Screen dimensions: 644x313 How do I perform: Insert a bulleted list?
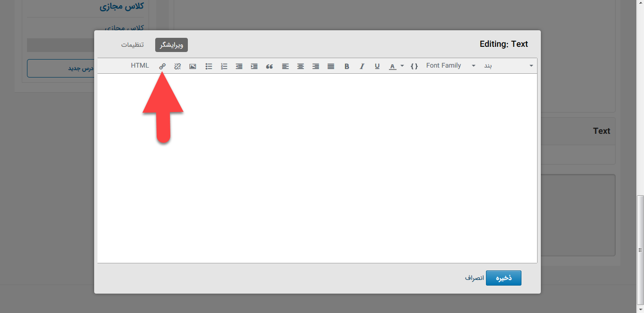209,66
